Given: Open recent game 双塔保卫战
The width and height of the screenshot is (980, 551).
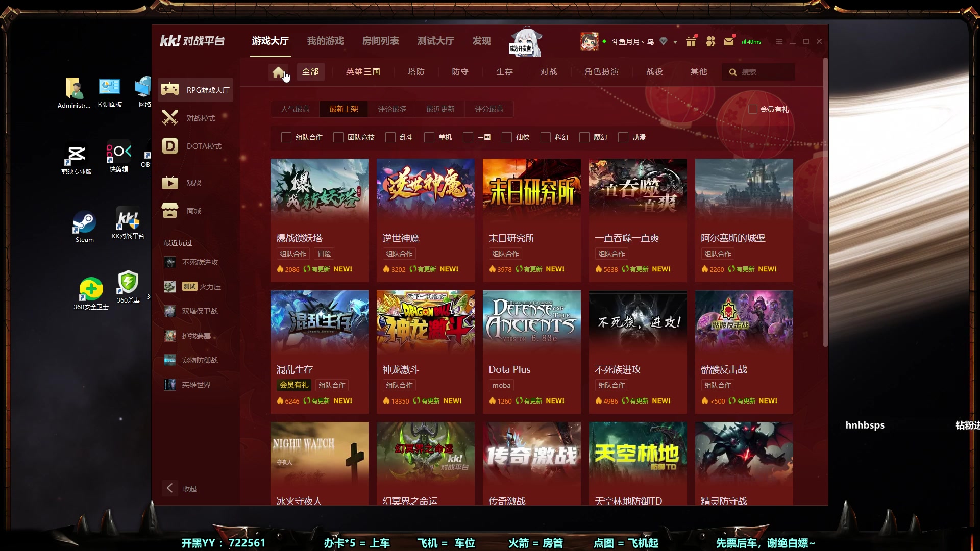Looking at the screenshot, I should pos(195,311).
